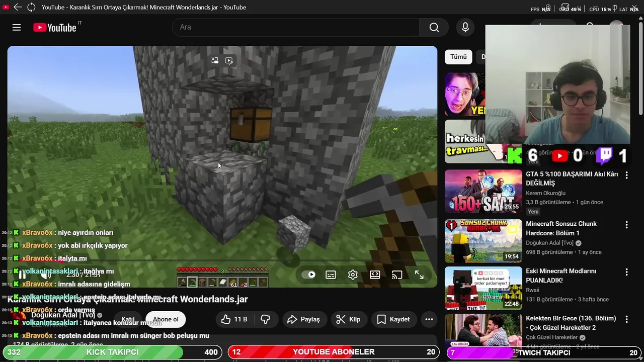This screenshot has width=644, height=362.
Task: Select the Tümü filter chip
Action: click(x=458, y=57)
